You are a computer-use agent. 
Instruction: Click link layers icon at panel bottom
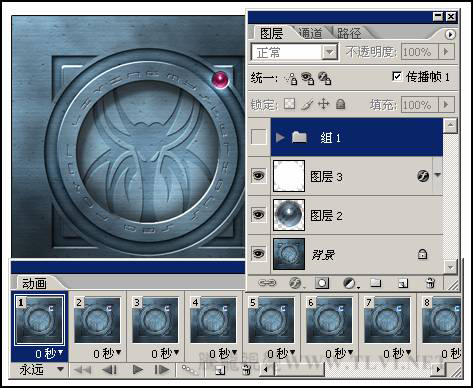[x=267, y=283]
